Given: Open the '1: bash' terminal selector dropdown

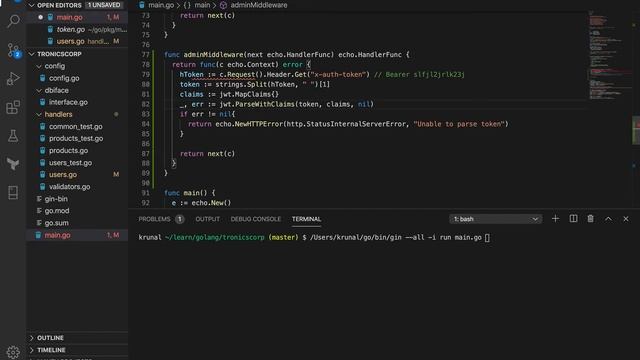Looking at the screenshot, I should click(x=496, y=219).
